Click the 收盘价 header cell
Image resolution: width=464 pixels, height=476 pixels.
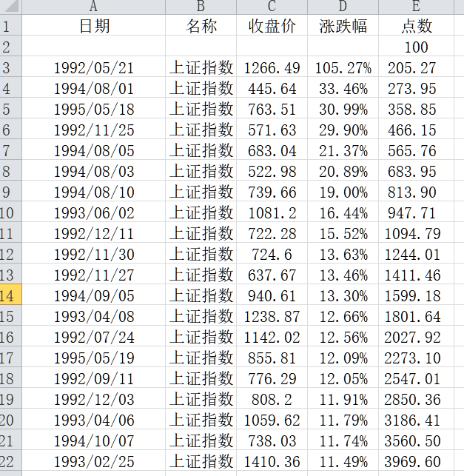272,25
